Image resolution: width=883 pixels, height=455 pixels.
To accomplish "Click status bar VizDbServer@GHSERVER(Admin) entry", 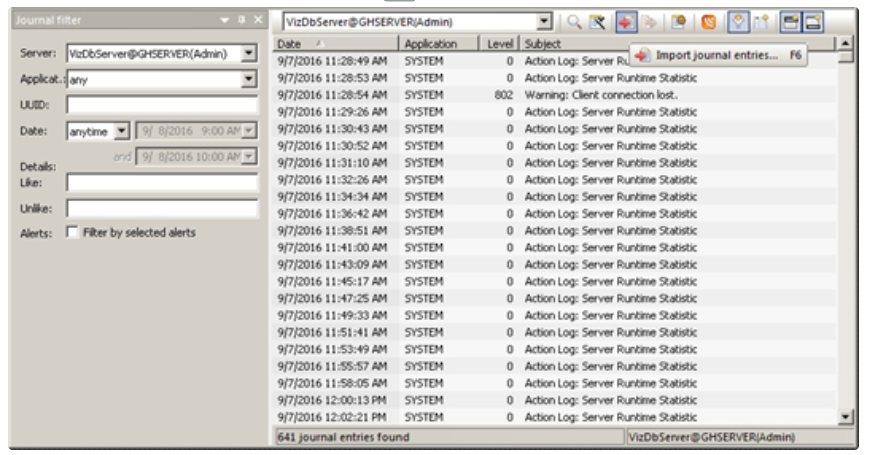I will pos(711,437).
